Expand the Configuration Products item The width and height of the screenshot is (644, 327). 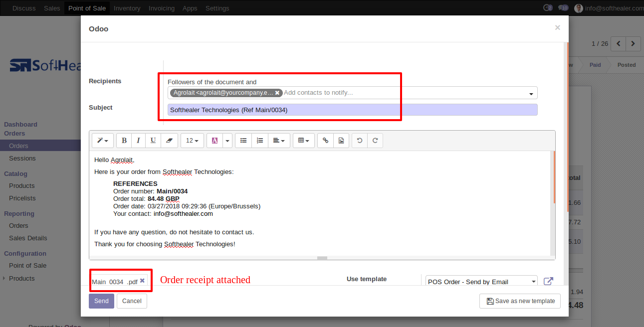pos(22,278)
